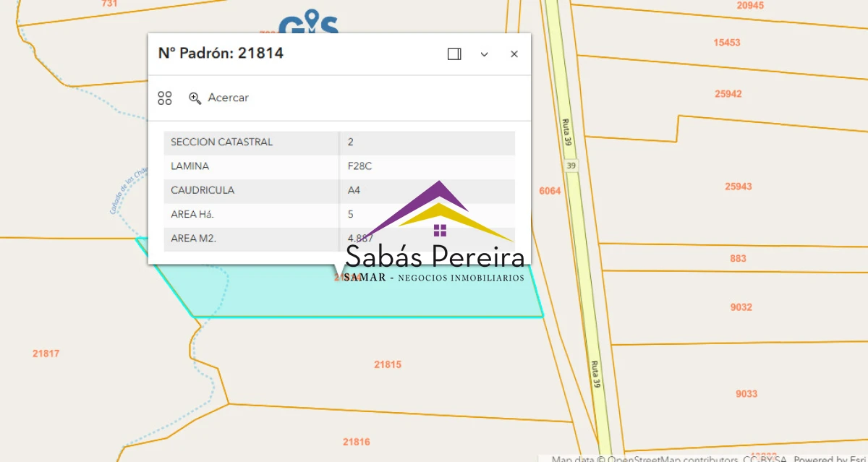868x462 pixels.
Task: Click the Acercar magnifying glass icon
Action: point(195,98)
